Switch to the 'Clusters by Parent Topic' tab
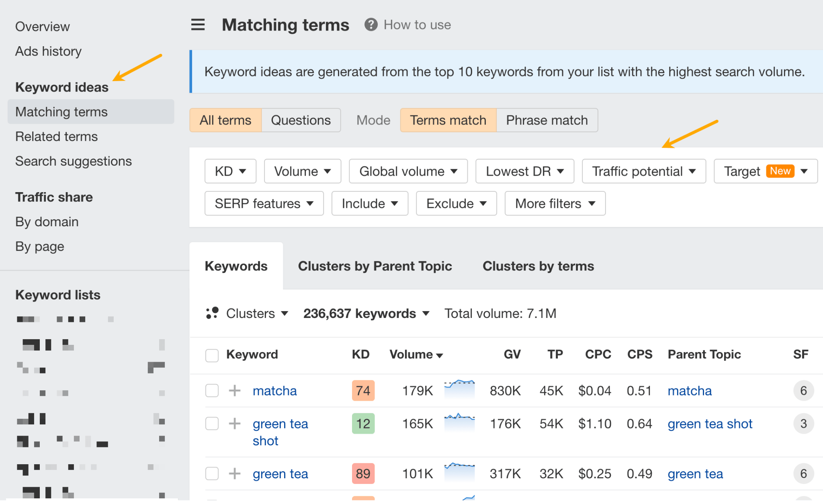Viewport: 823px width, 504px height. coord(375,266)
